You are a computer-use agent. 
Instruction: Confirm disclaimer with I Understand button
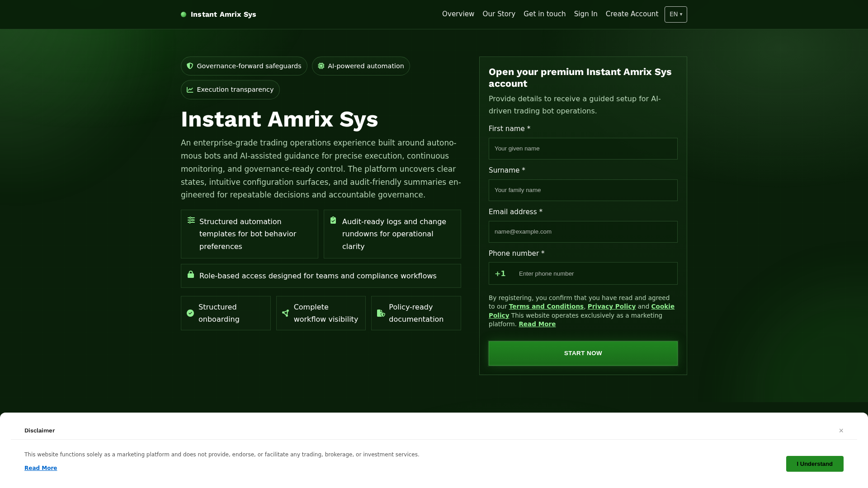tap(815, 464)
